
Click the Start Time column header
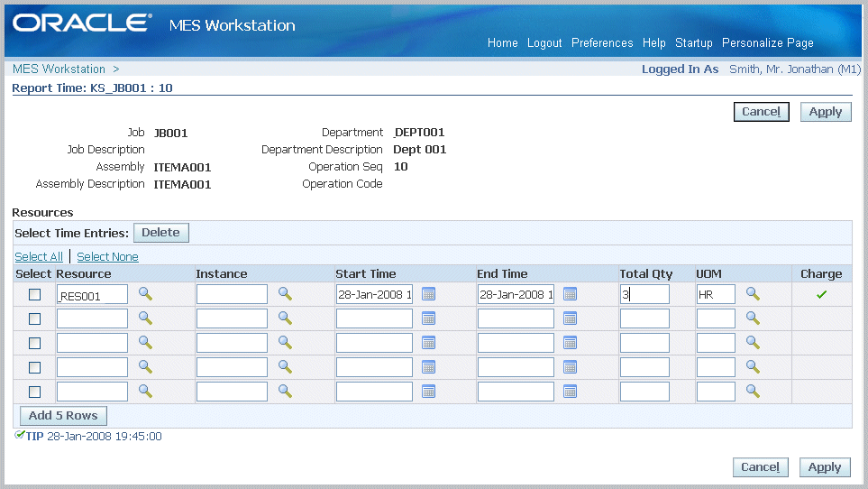point(366,273)
